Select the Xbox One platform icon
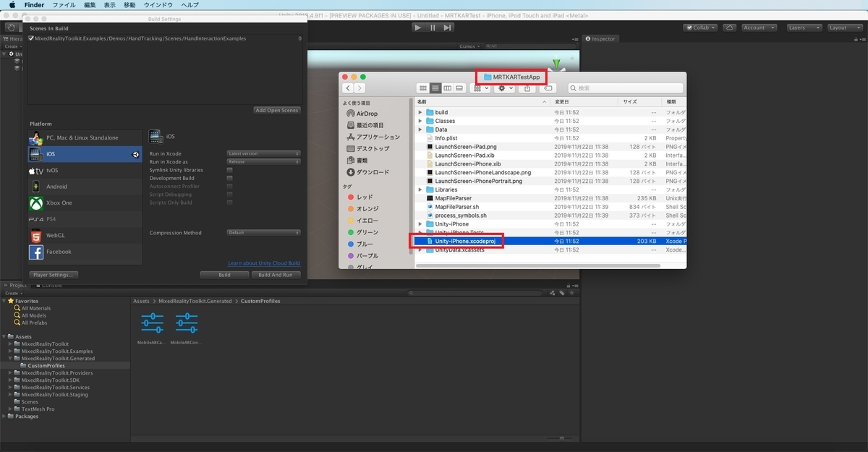Image resolution: width=868 pixels, height=452 pixels. point(36,203)
